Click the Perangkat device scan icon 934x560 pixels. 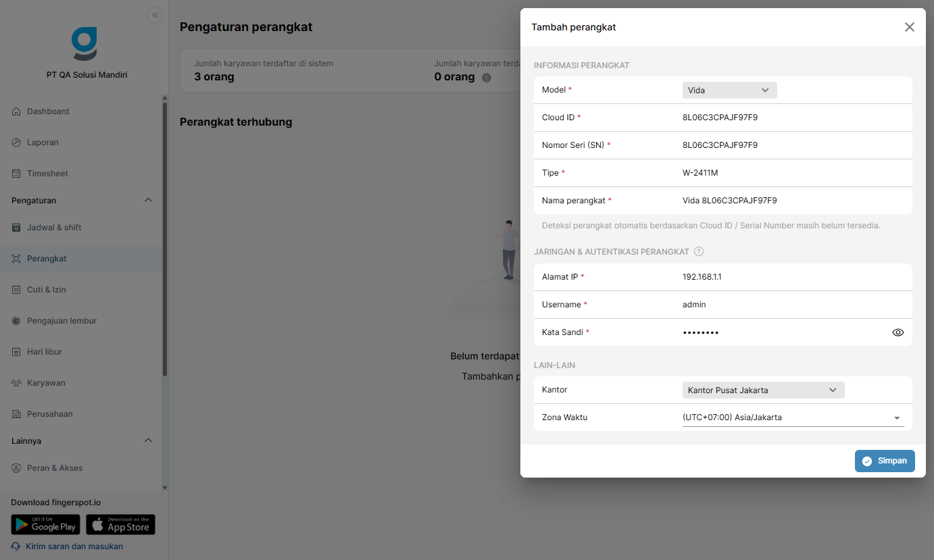(x=16, y=259)
